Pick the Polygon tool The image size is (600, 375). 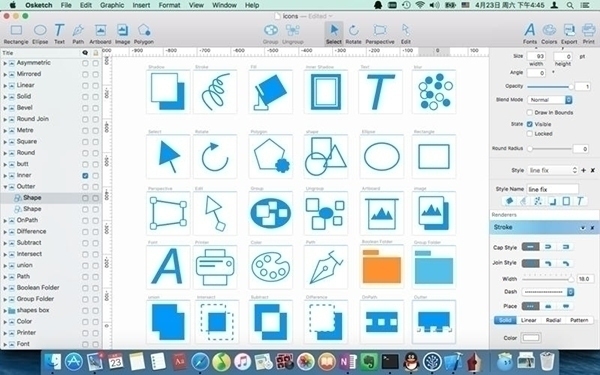(x=144, y=34)
